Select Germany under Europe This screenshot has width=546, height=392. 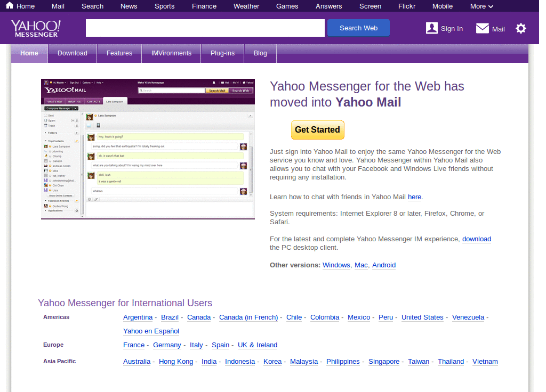(167, 345)
